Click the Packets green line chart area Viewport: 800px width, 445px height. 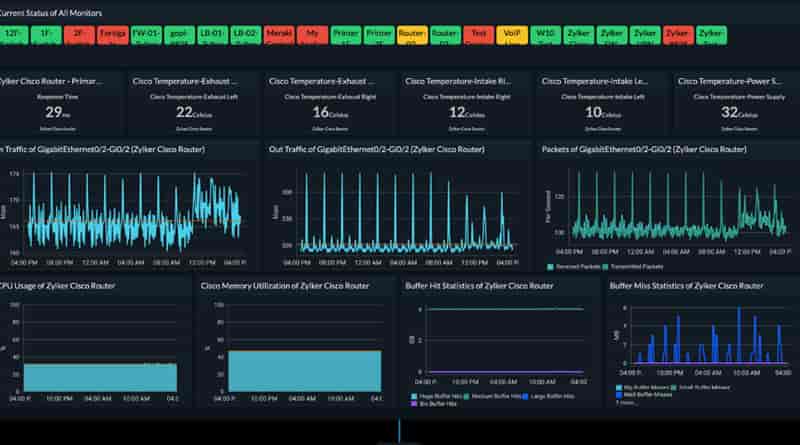[x=680, y=205]
